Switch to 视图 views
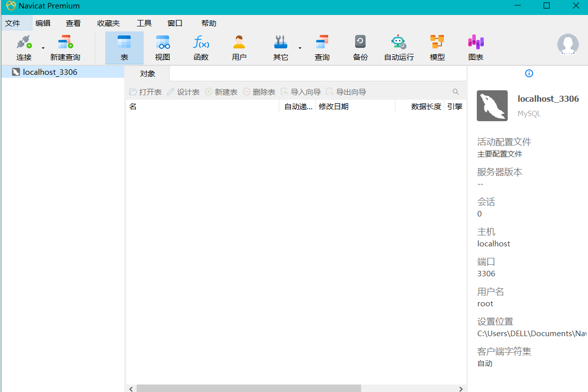 coord(163,48)
